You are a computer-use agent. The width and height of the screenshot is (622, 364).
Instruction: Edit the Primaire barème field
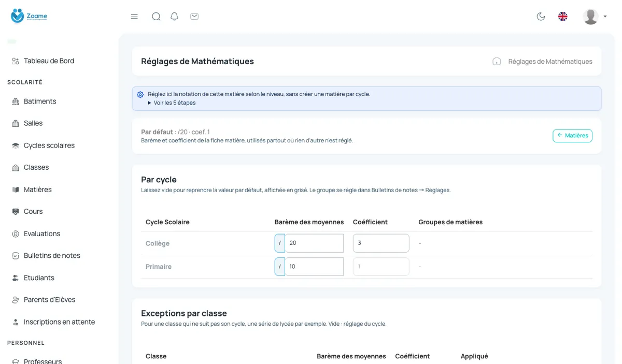[x=314, y=267]
